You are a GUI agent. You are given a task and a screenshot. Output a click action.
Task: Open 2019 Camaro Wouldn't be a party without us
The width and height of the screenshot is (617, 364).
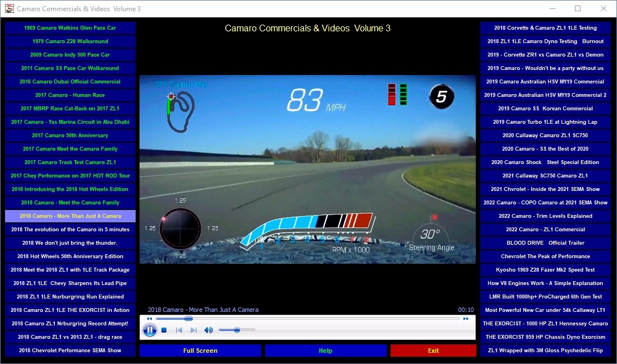coord(545,68)
